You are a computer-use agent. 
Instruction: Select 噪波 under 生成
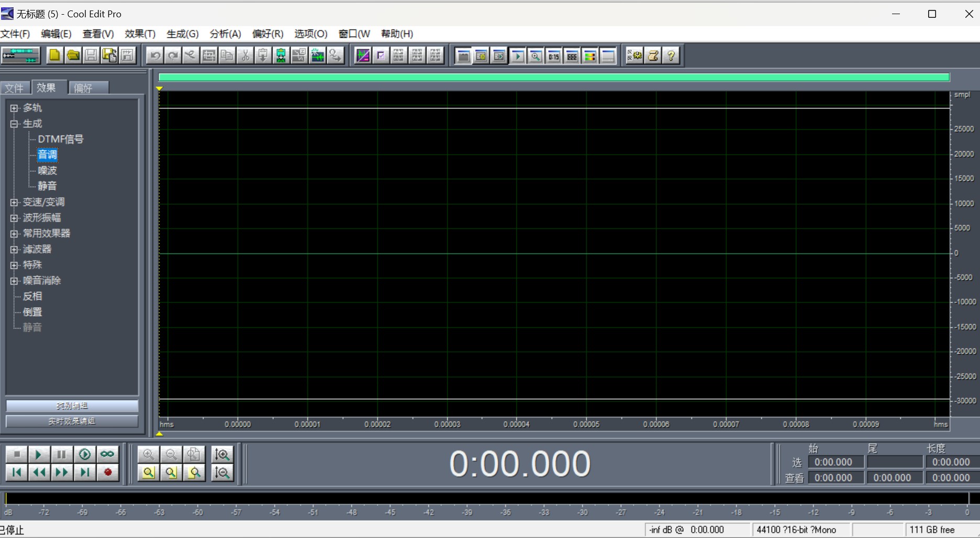click(47, 171)
